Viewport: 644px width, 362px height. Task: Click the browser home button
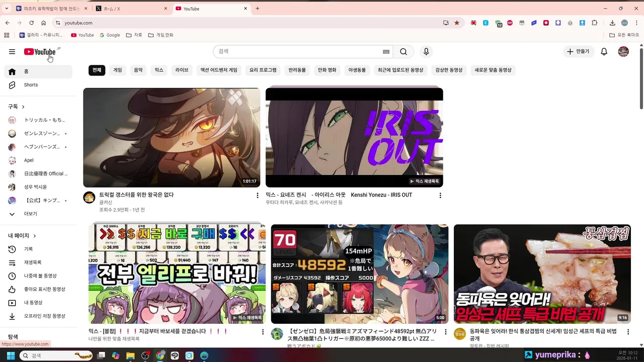[44, 23]
